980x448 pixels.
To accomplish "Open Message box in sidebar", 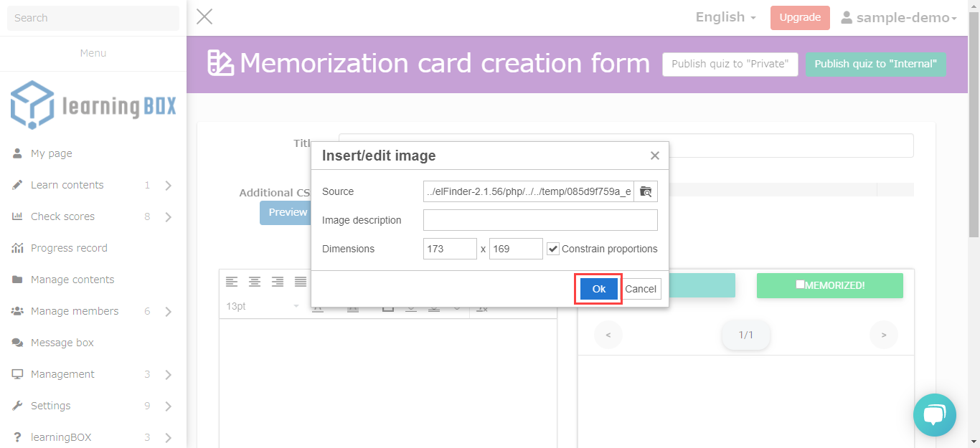I will (62, 343).
